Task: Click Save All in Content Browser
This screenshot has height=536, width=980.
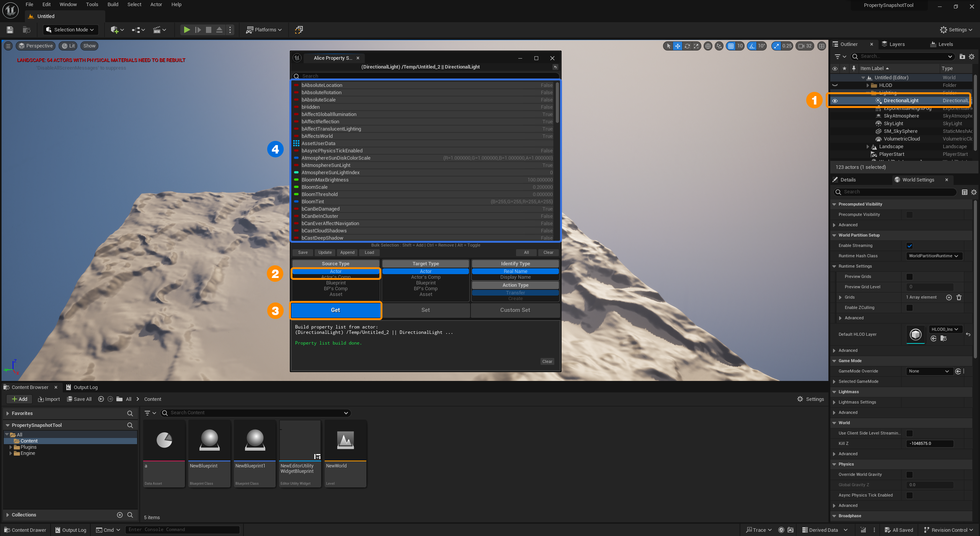Action: tap(79, 399)
